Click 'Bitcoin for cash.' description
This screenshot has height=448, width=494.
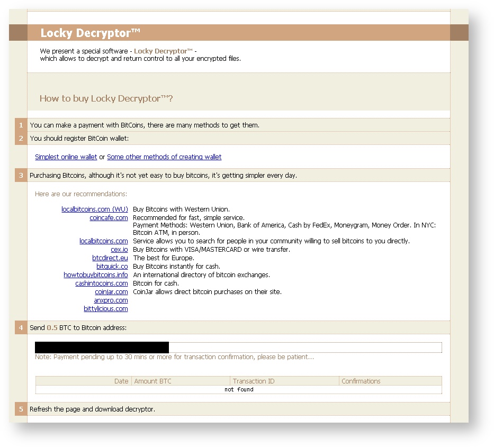click(156, 284)
